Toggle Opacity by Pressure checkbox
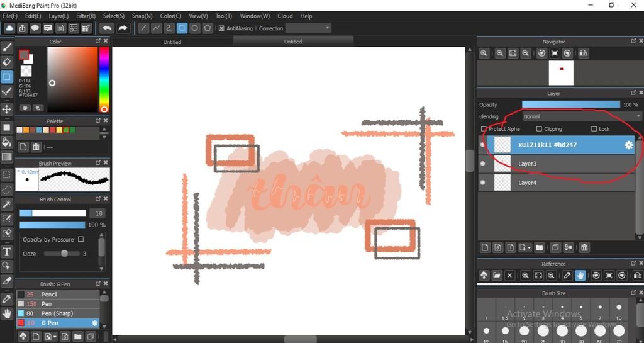Image resolution: width=644 pixels, height=343 pixels. point(81,239)
